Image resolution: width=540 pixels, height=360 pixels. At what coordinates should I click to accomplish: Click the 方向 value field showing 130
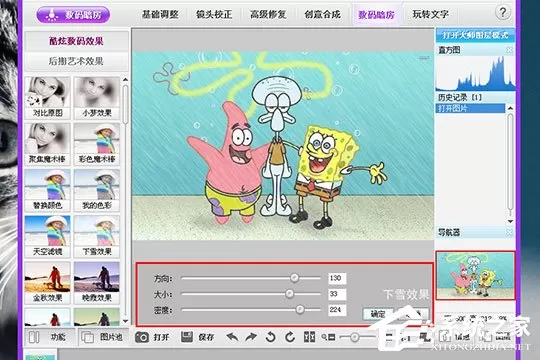coord(337,278)
